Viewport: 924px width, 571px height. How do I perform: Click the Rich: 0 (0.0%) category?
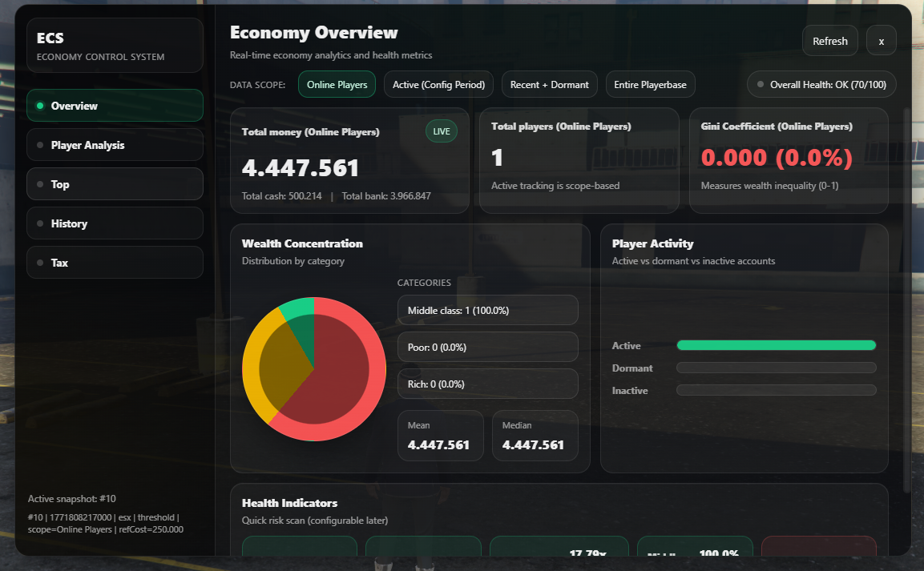(488, 384)
